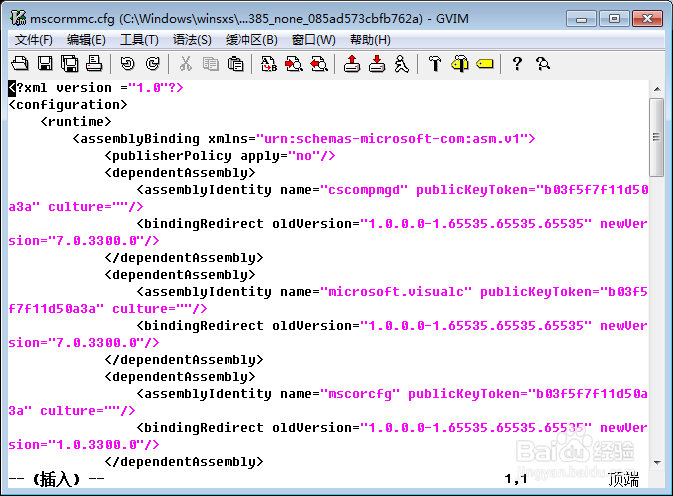
Task: Click the Find help search icon
Action: click(543, 64)
